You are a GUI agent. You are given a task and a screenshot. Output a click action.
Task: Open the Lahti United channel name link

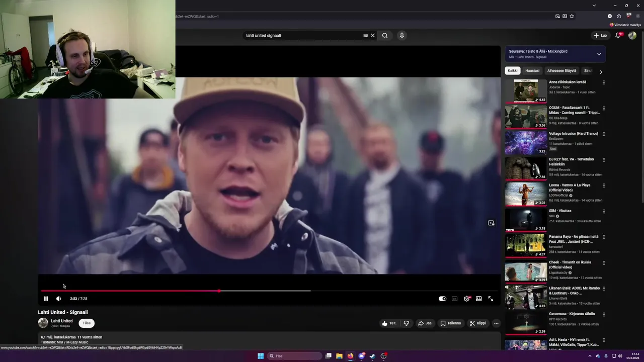[61, 321]
